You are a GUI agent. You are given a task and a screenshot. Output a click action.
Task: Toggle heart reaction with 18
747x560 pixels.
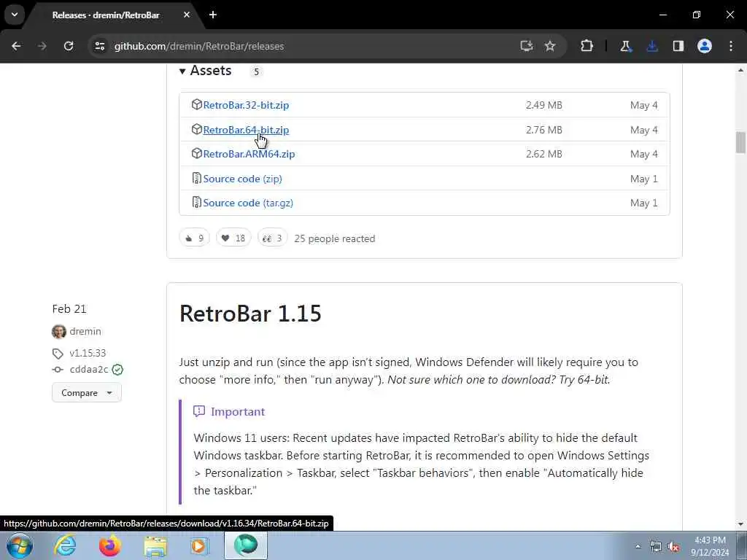tap(233, 238)
